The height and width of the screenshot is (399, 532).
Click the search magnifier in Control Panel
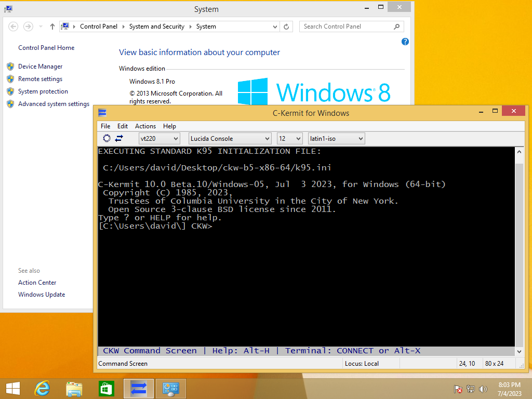coord(396,26)
